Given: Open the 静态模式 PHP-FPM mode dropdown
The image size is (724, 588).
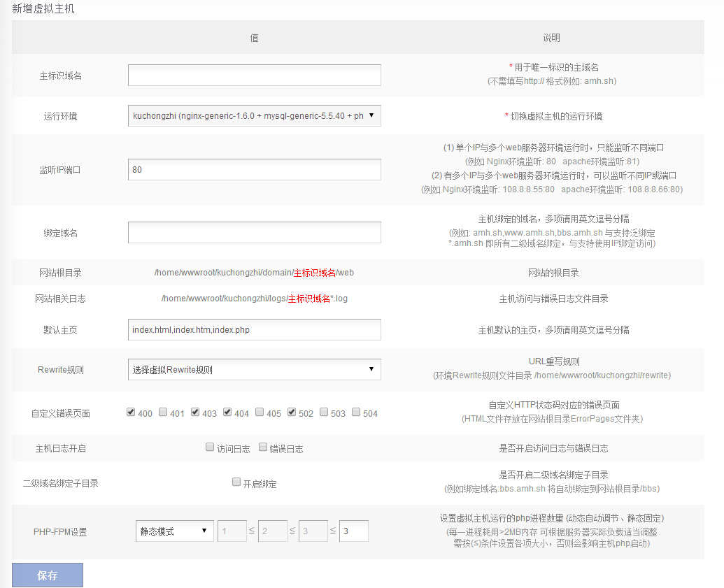Looking at the screenshot, I should tap(174, 531).
